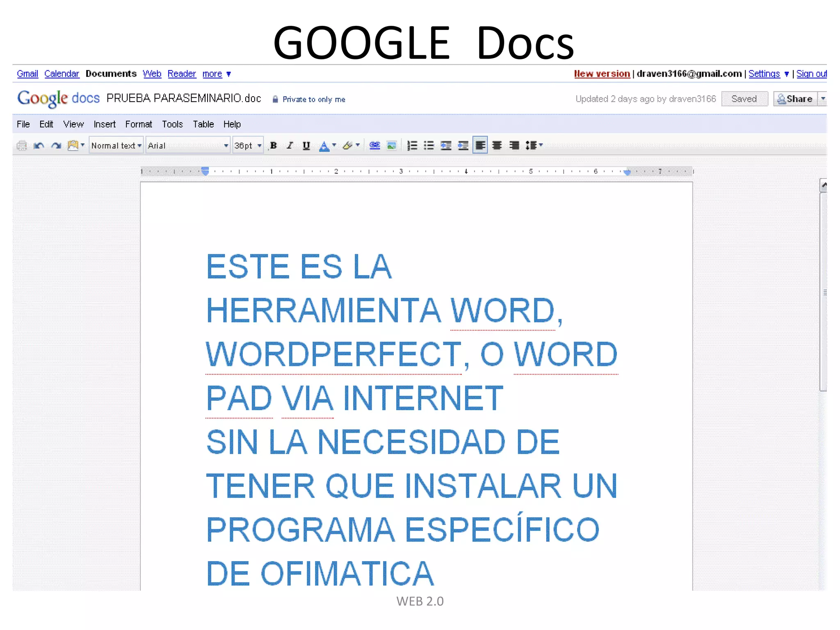
Task: Click the draven3166@gmail.com account text
Action: coord(689,74)
